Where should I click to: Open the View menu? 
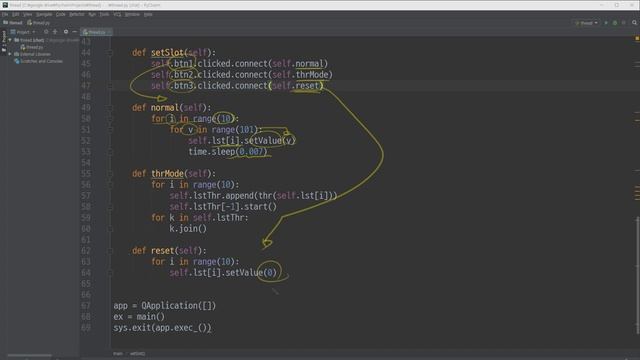coord(27,14)
